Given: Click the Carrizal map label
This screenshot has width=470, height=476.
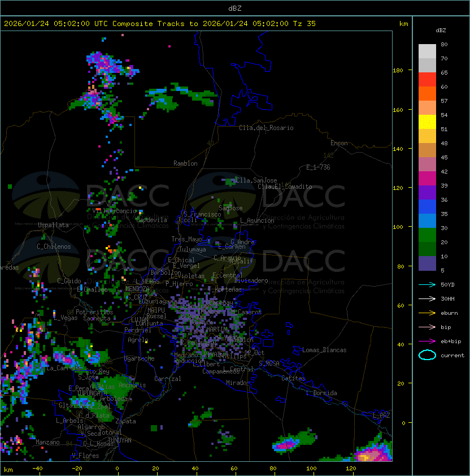Looking at the screenshot, I should pos(167,379).
